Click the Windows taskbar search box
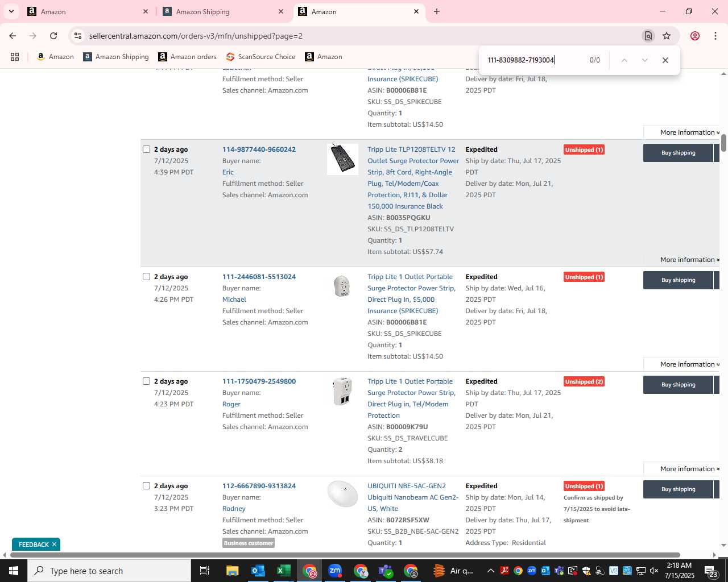The image size is (728, 582). (109, 571)
